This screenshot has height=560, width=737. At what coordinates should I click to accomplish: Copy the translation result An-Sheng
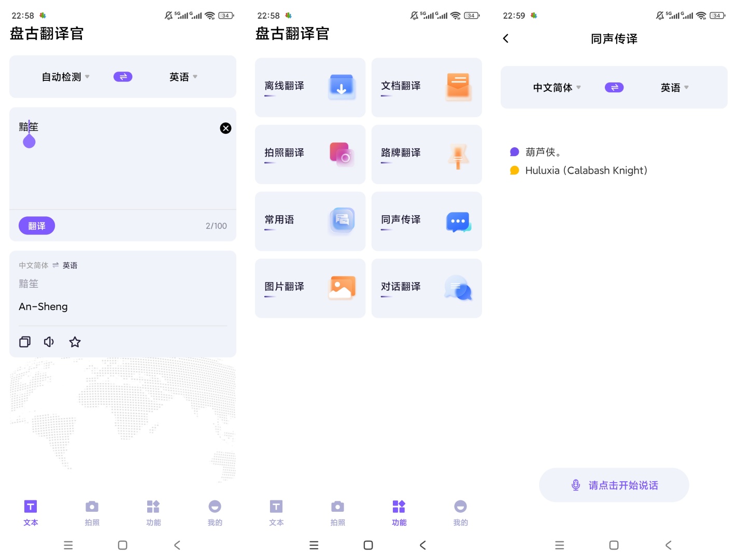[25, 342]
